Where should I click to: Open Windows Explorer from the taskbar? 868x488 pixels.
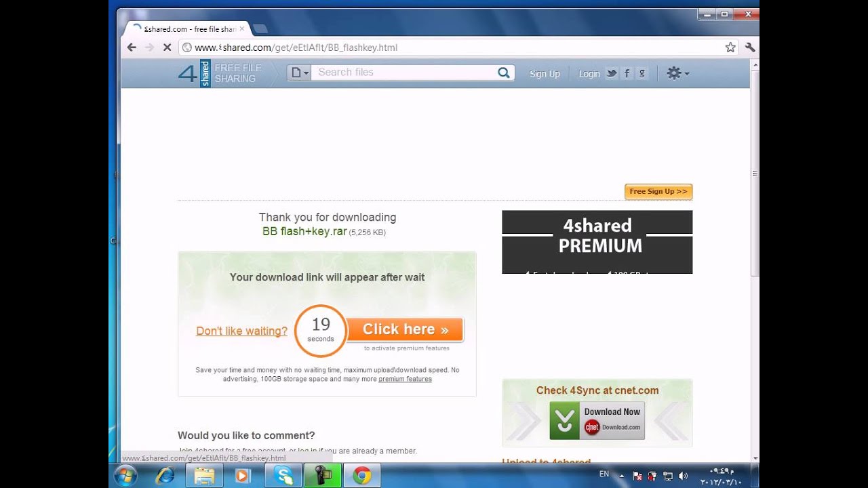click(204, 476)
